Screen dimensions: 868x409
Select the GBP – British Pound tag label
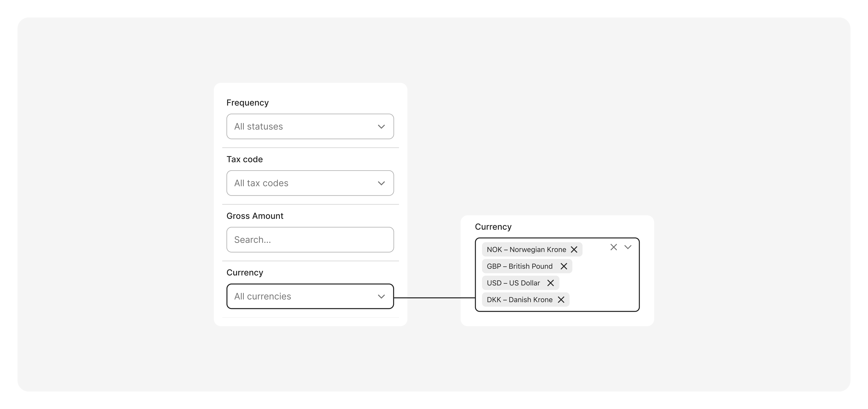pyautogui.click(x=520, y=266)
